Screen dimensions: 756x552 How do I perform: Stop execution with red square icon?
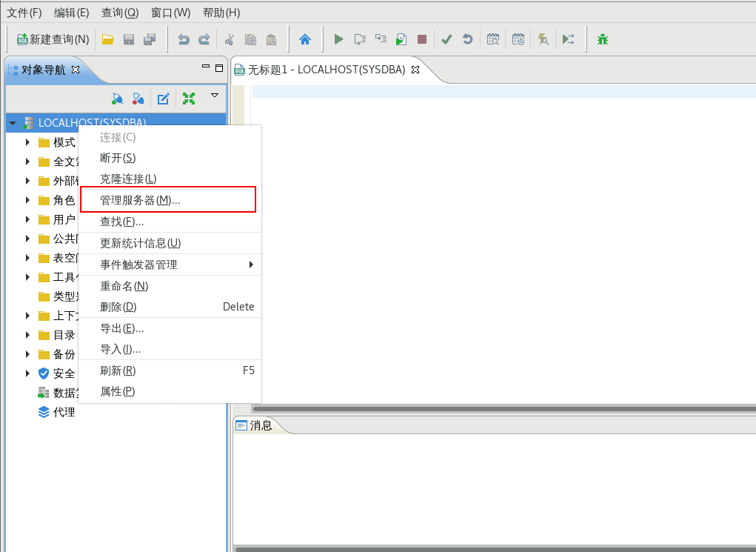pos(422,39)
